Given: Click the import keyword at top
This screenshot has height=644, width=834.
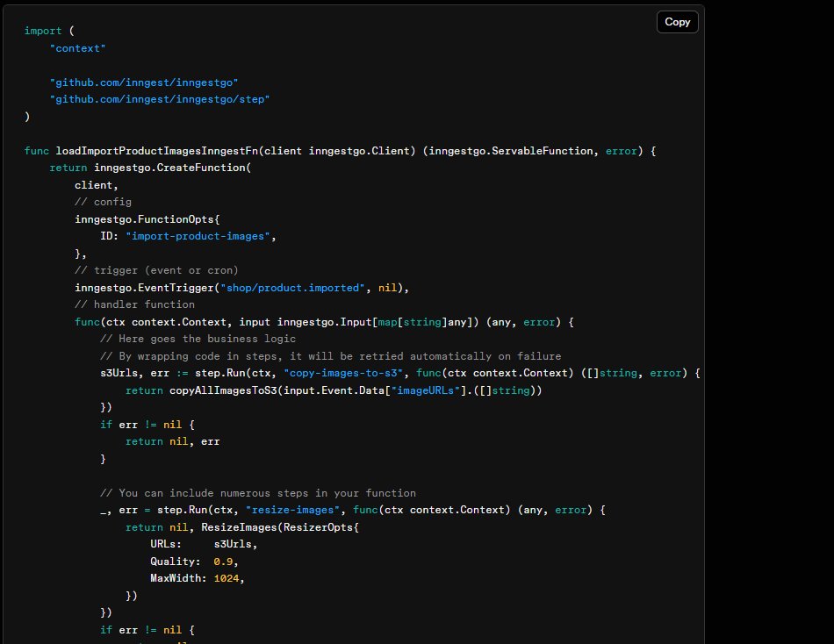Looking at the screenshot, I should [42, 31].
